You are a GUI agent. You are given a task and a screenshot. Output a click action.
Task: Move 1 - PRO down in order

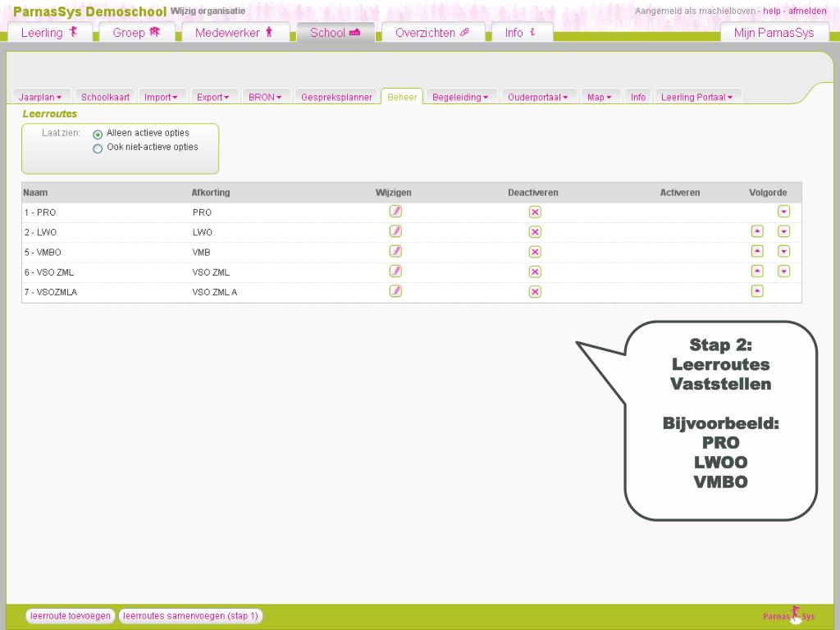(783, 212)
